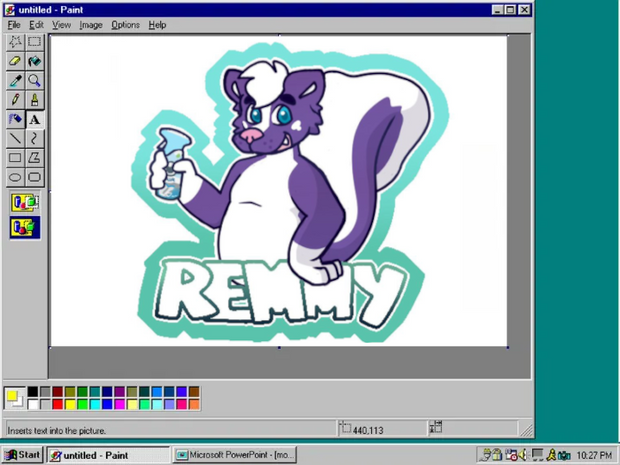Select the rectangular Select tool
Image resolution: width=620 pixels, height=465 pixels.
[34, 42]
